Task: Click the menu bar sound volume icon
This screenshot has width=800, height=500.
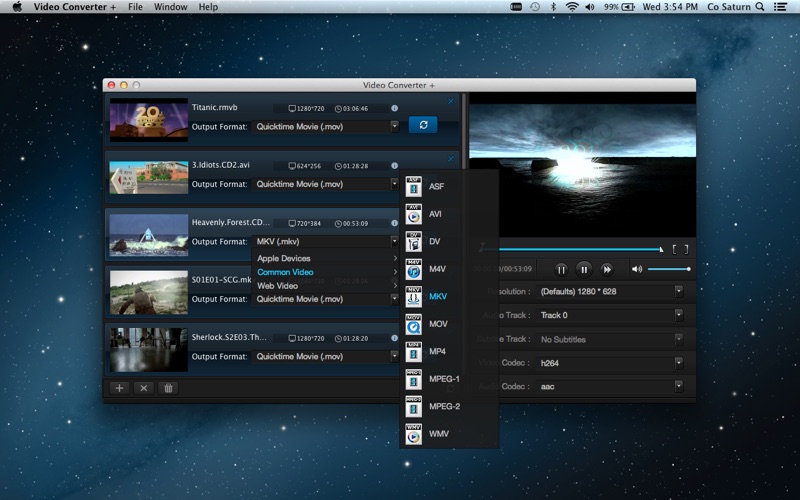Action: click(590, 7)
